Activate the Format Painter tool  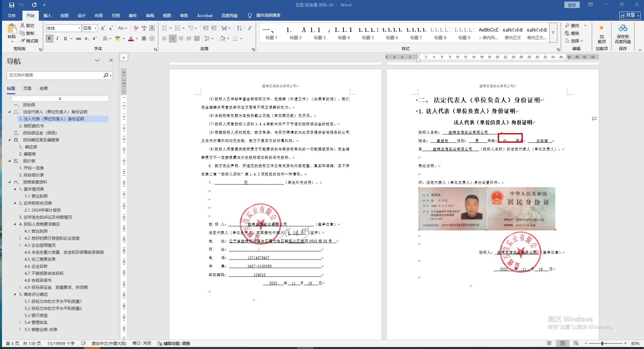(29, 41)
